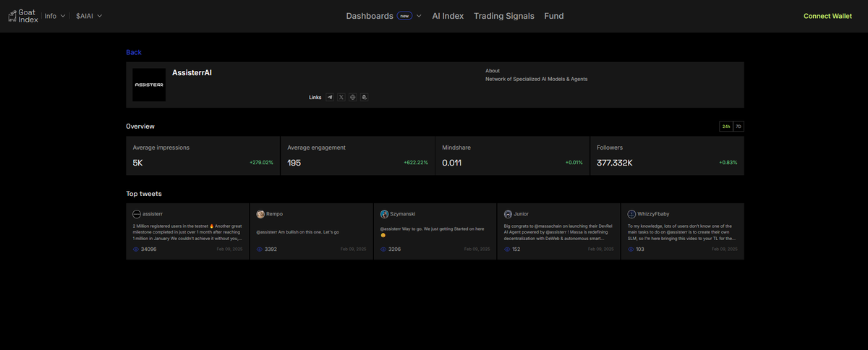868x350 pixels.
Task: Open Junior's tweet about massachain
Action: pyautogui.click(x=558, y=231)
